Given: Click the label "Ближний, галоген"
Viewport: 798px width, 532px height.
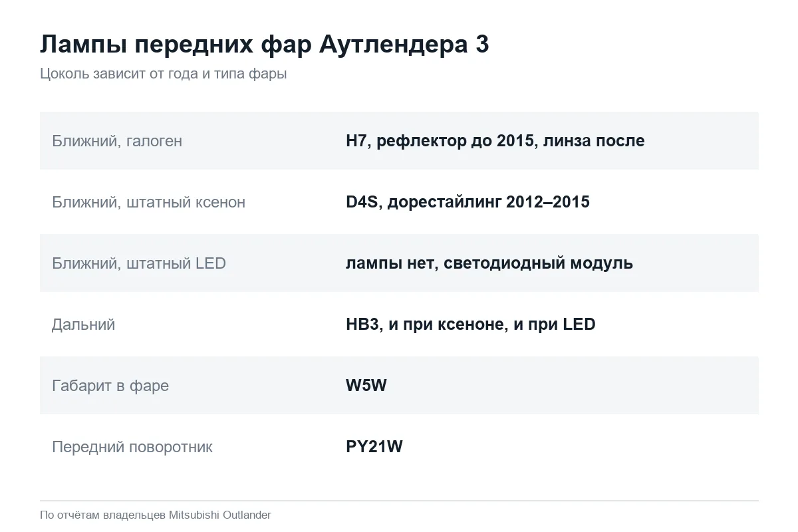Looking at the screenshot, I should [117, 141].
